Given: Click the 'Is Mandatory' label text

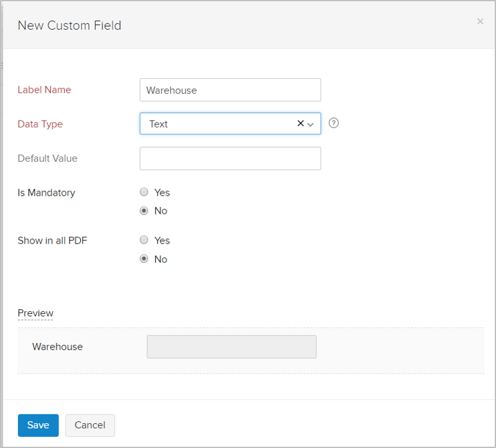Looking at the screenshot, I should [47, 193].
